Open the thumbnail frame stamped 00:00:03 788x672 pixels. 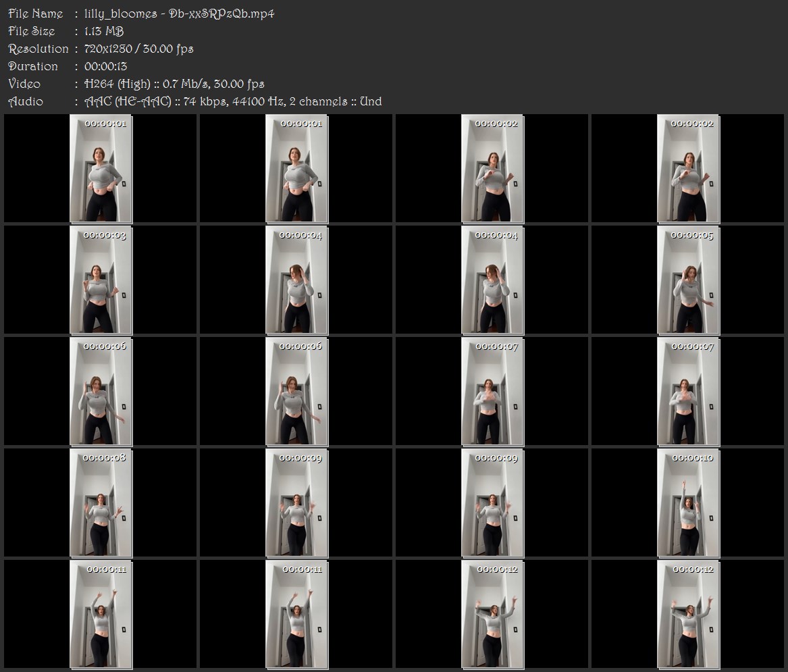pyautogui.click(x=101, y=280)
